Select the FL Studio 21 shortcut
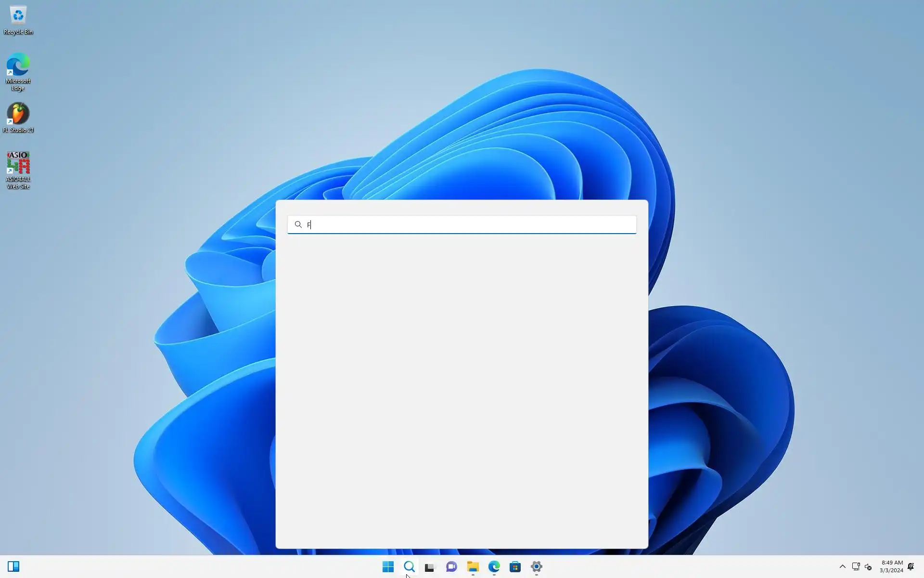 (x=18, y=118)
